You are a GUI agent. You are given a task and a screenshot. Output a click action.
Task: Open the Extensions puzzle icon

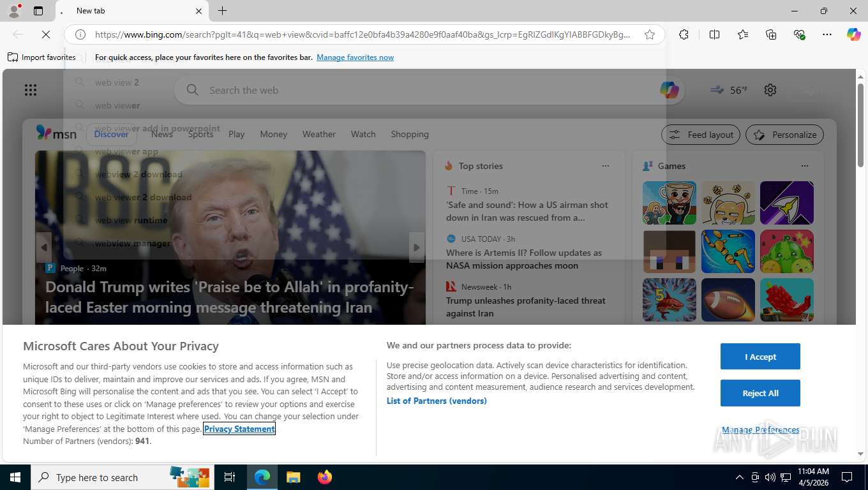coord(684,34)
